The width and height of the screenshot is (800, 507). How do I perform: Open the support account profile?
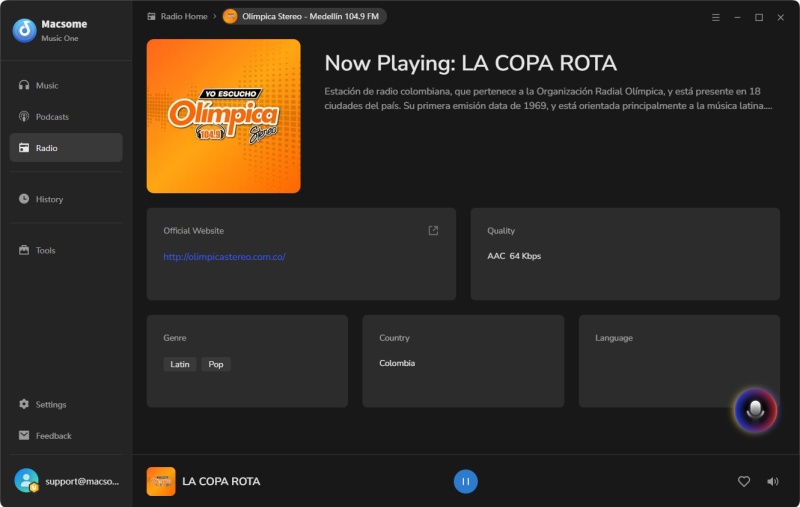pyautogui.click(x=66, y=481)
